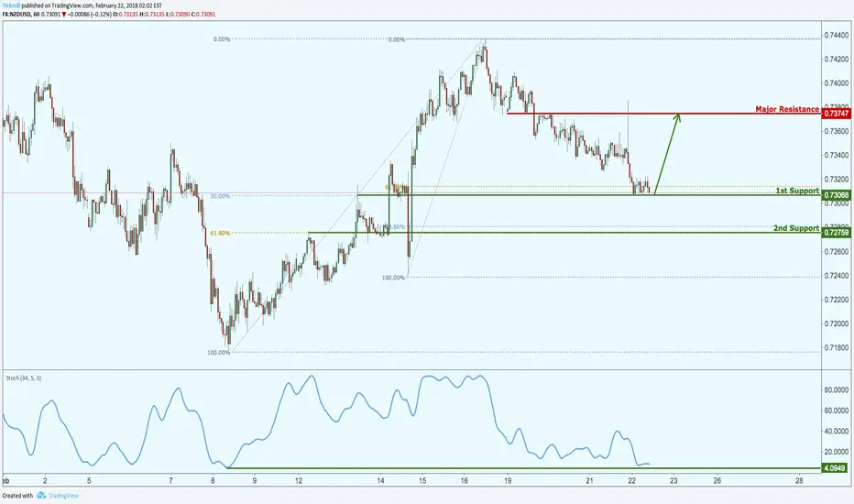This screenshot has width=854, height=504.
Task: Click 0.74200 on the price axis
Action: click(836, 59)
